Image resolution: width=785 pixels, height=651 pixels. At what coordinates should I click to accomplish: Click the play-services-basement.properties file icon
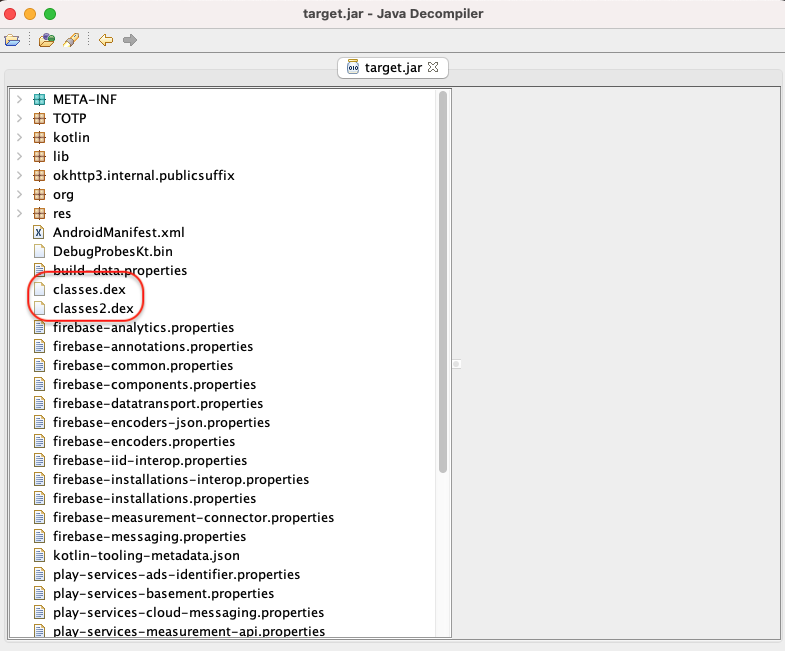click(x=39, y=593)
